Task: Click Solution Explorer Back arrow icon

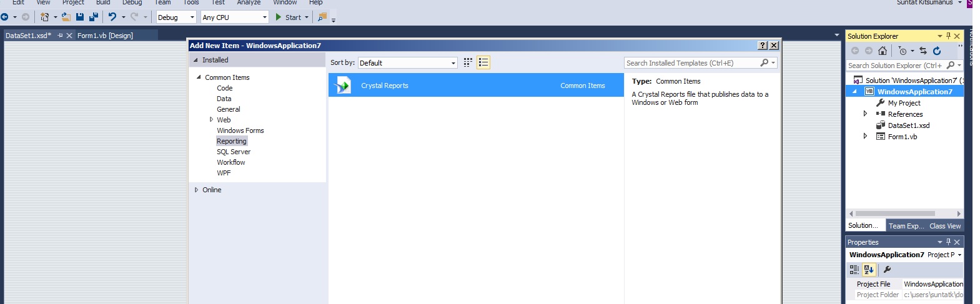Action: pyautogui.click(x=855, y=51)
